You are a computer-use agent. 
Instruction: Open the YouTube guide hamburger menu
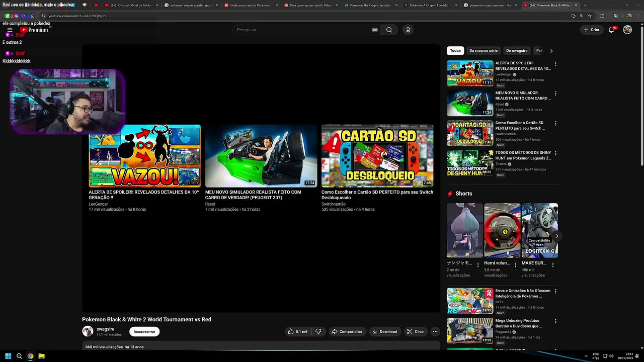[x=10, y=30]
